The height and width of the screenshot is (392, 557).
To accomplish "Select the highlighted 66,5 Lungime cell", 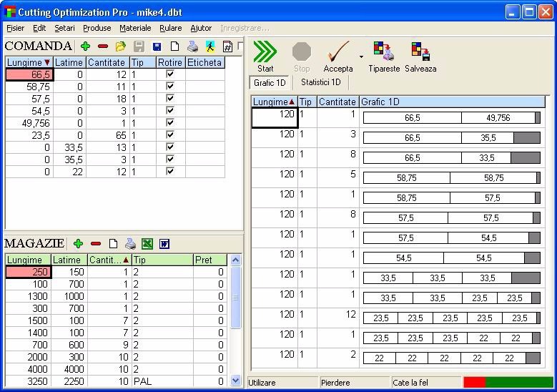I will (29, 74).
